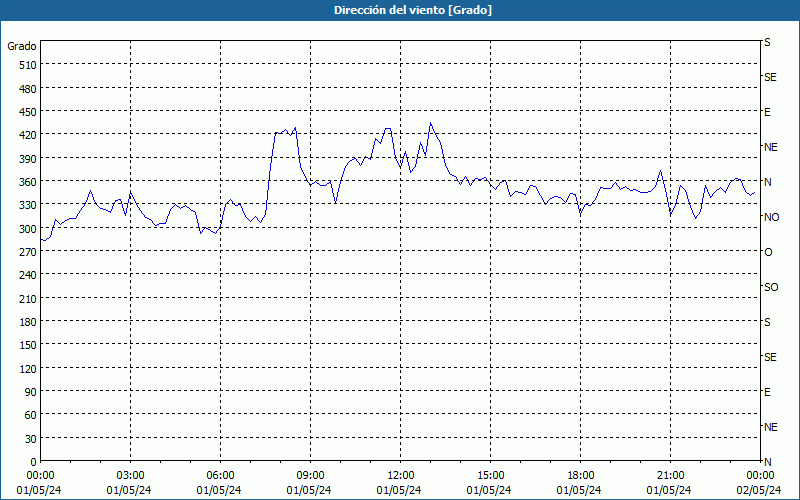Pick the 390 label on the left axis
The image size is (800, 500).
(x=28, y=159)
